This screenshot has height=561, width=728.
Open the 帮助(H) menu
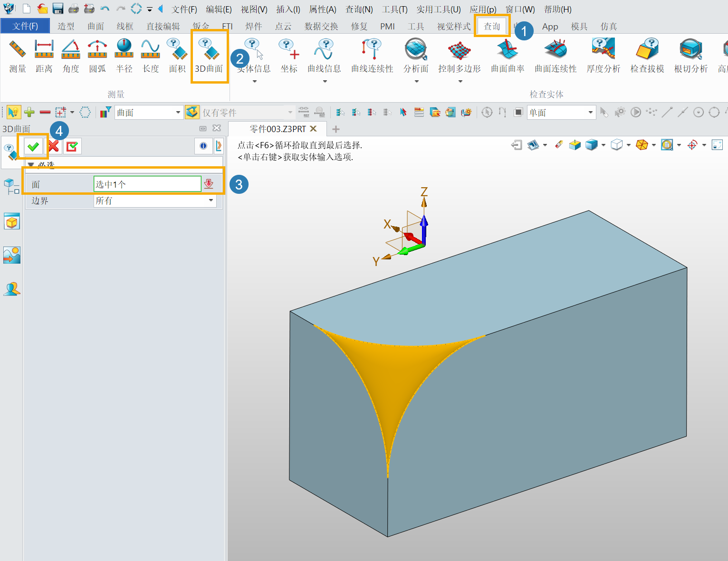point(558,9)
